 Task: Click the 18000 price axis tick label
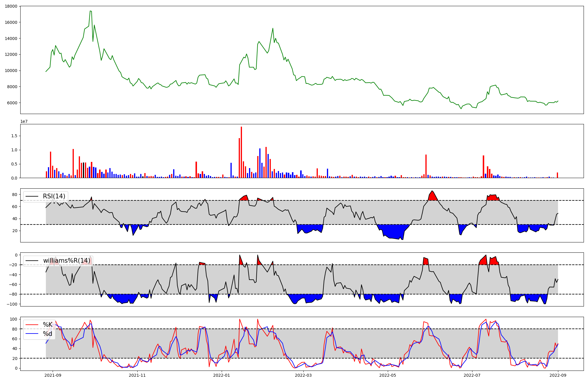(11, 6)
